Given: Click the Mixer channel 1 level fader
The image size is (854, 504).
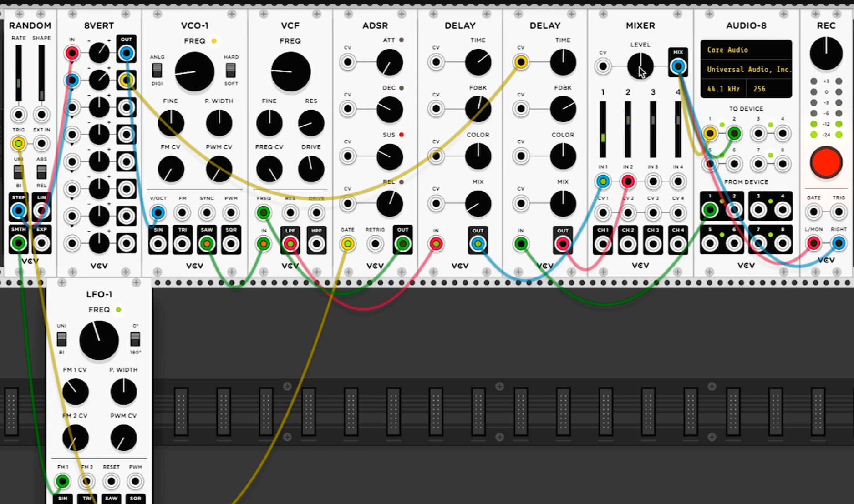Looking at the screenshot, I should (603, 130).
